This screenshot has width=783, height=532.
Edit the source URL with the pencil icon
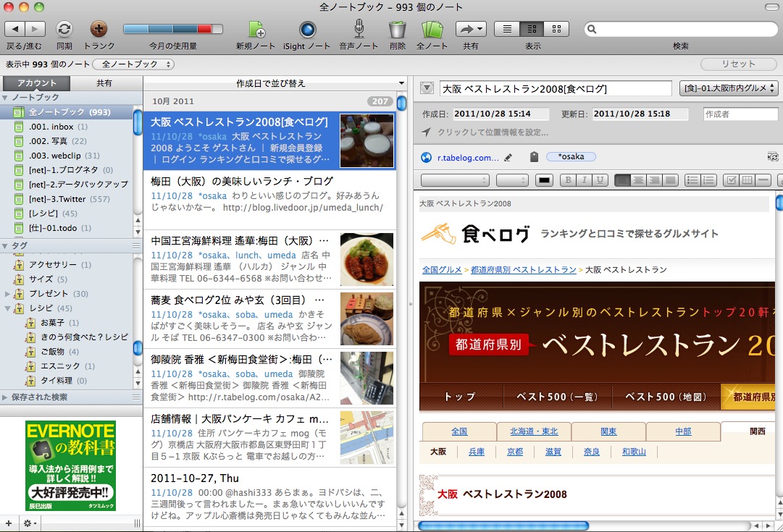(508, 158)
